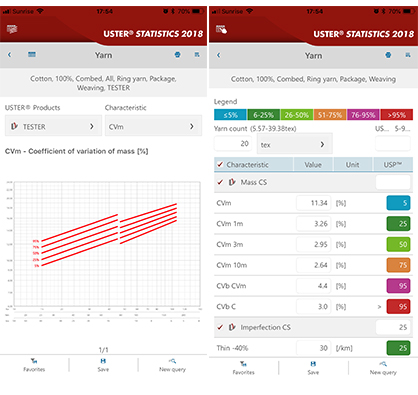The height and width of the screenshot is (395, 418).
Task: Click the red USP badge 95 for CVb C
Action: [398, 306]
